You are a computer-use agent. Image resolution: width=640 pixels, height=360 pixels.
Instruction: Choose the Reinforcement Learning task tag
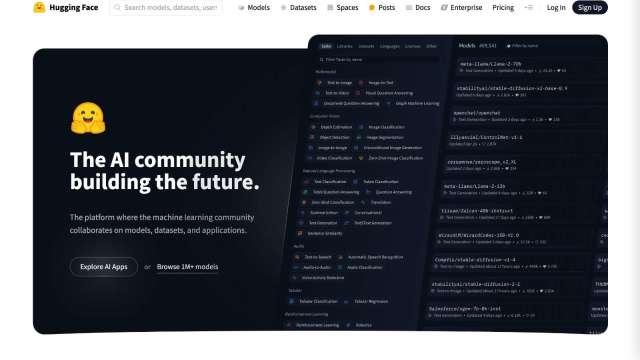313,325
